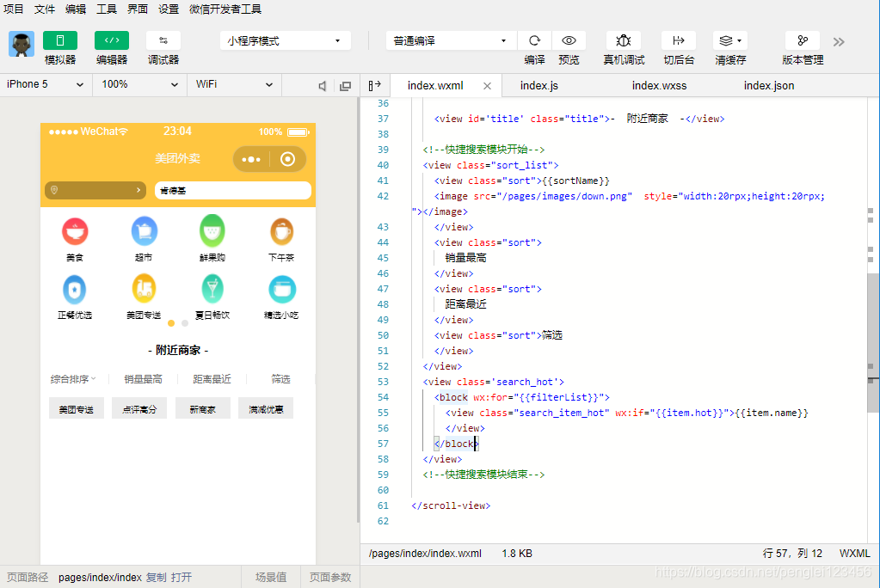880x588 pixels.
Task: Tap the 精选小吃 category icon
Action: click(282, 290)
